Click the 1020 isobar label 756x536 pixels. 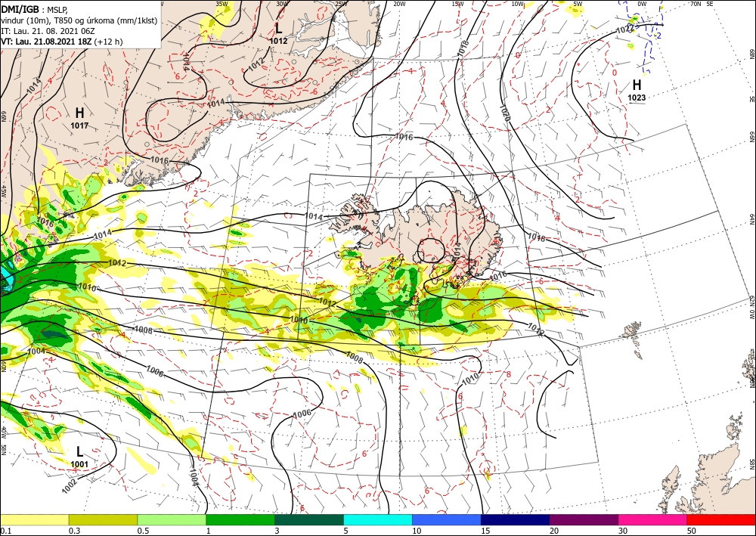click(x=504, y=113)
